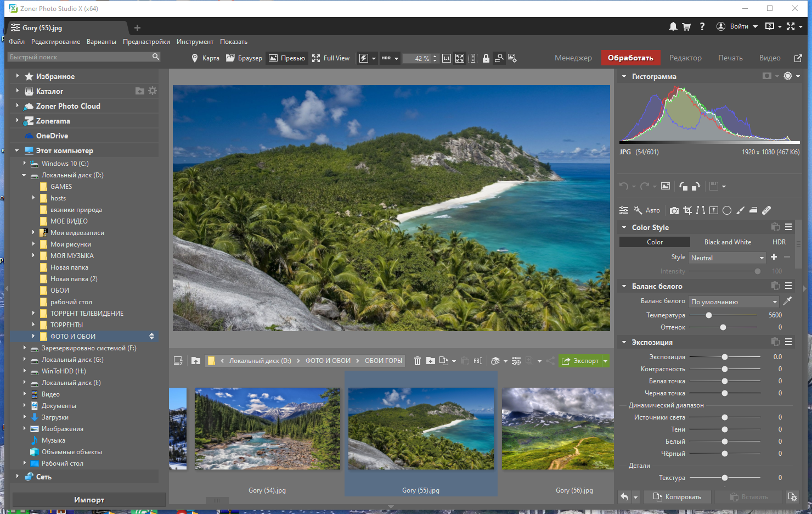Enable HDR color style mode
The image size is (812, 514).
779,242
